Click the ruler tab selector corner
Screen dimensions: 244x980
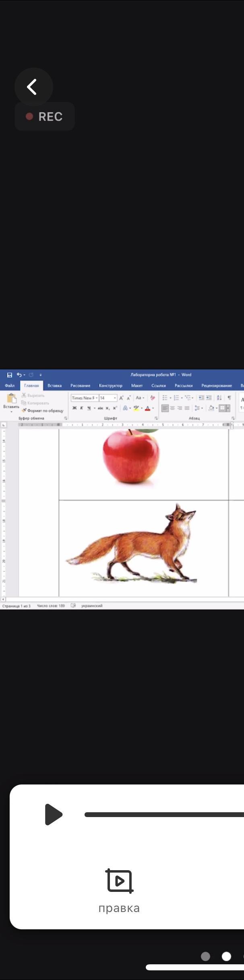pyautogui.click(x=4, y=425)
